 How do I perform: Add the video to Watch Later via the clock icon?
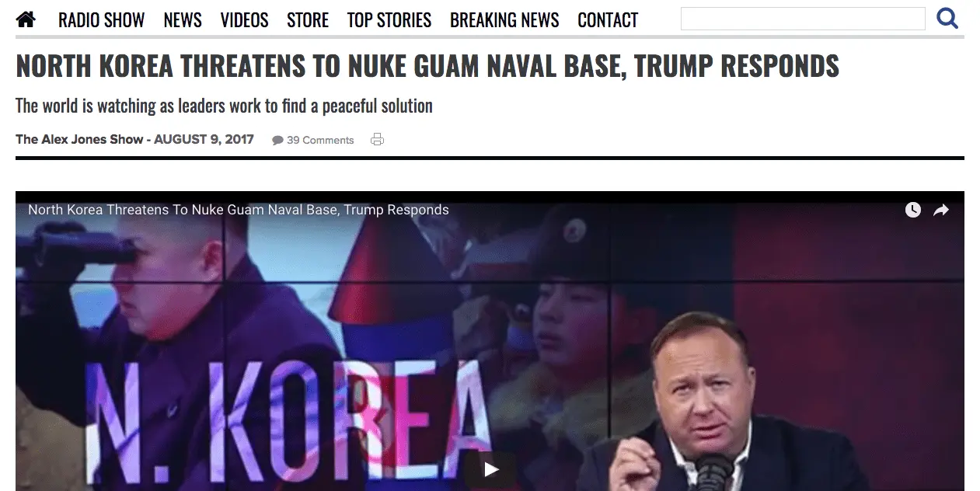click(x=913, y=210)
